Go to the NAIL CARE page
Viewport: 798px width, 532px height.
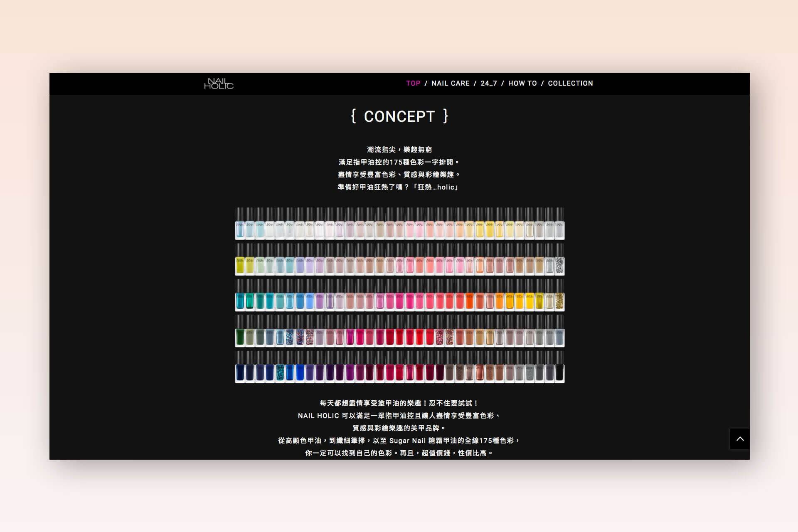451,83
